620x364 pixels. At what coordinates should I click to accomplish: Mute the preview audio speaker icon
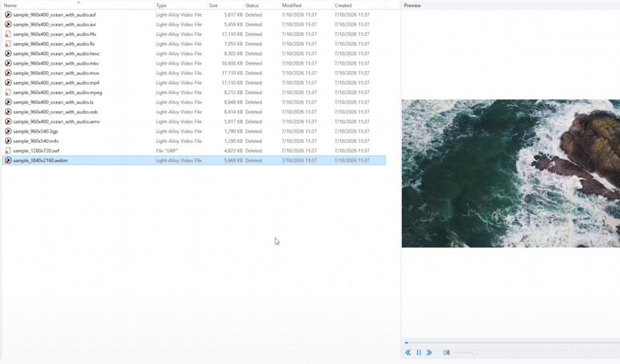(x=446, y=352)
